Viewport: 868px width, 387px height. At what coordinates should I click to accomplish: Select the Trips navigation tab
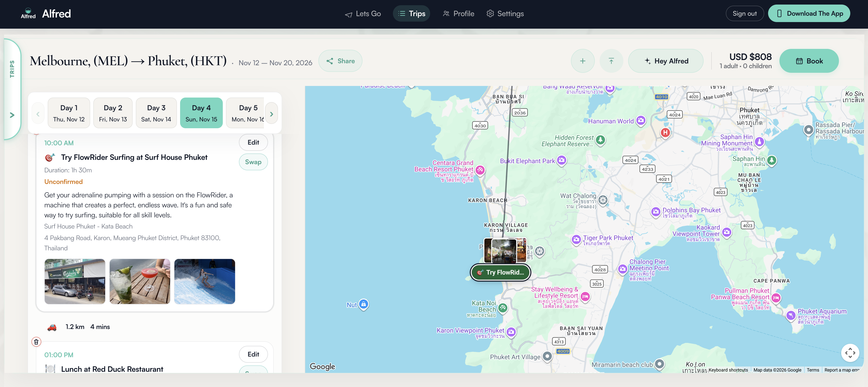point(412,14)
